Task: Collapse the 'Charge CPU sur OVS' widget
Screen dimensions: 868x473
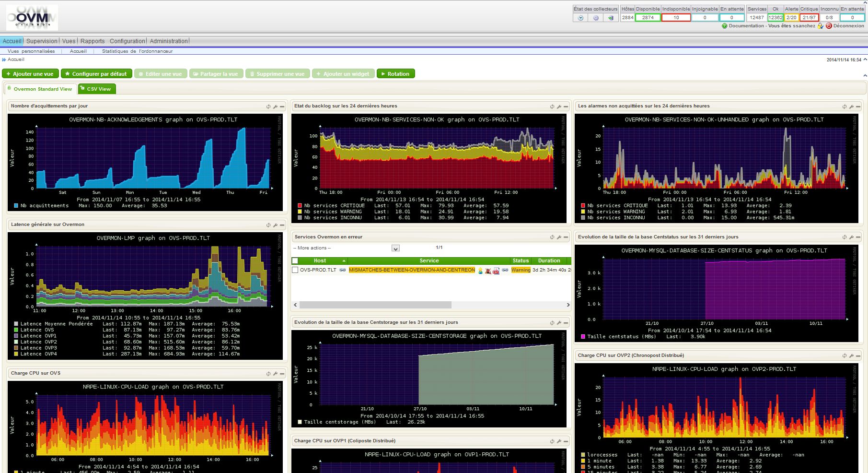Action: [x=282, y=374]
